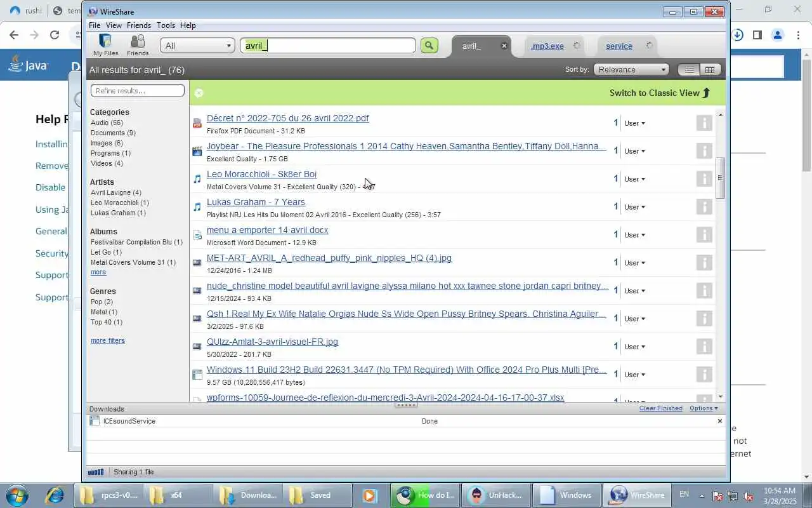The width and height of the screenshot is (812, 508).
Task: Switch to the .mp3.exe search tab
Action: [547, 46]
